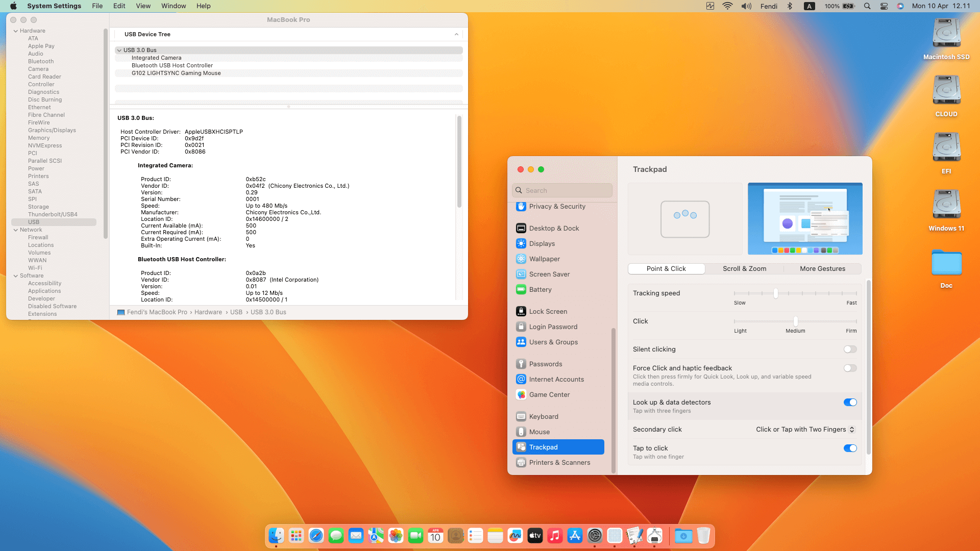Open Displays in Settings sidebar
This screenshot has height=551, width=980.
click(x=558, y=243)
